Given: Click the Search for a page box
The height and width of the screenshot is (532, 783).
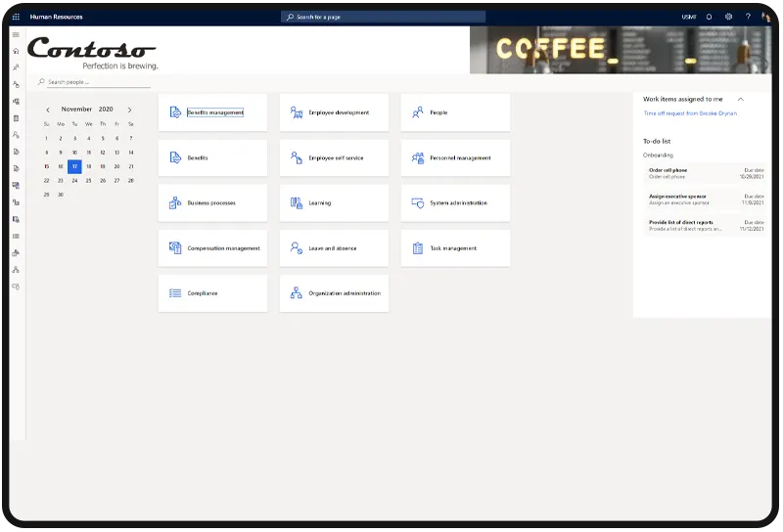Looking at the screenshot, I should (x=383, y=17).
